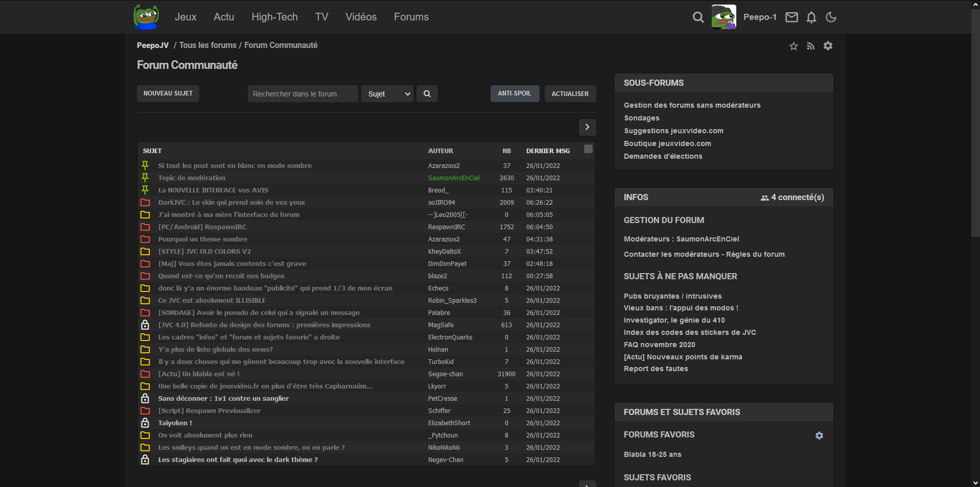The width and height of the screenshot is (980, 487).
Task: Tick the checkbox in the topic list header
Action: pyautogui.click(x=588, y=149)
